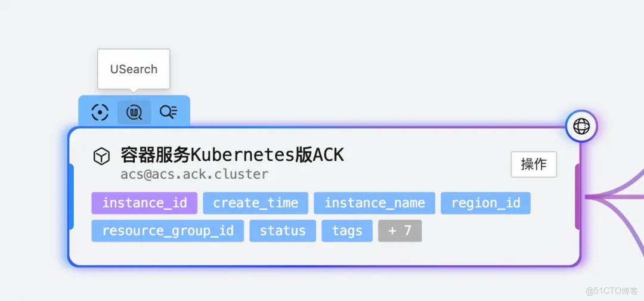Select the tags field tag

coord(347,231)
